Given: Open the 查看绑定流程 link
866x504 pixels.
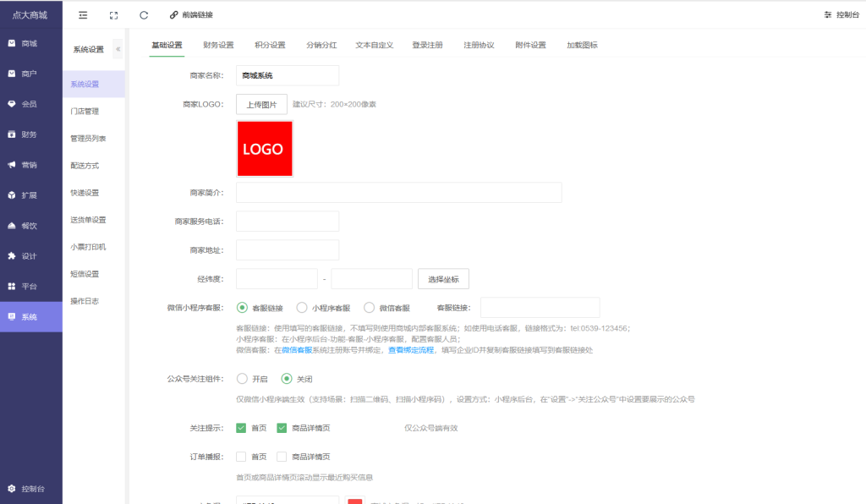Looking at the screenshot, I should click(x=410, y=349).
